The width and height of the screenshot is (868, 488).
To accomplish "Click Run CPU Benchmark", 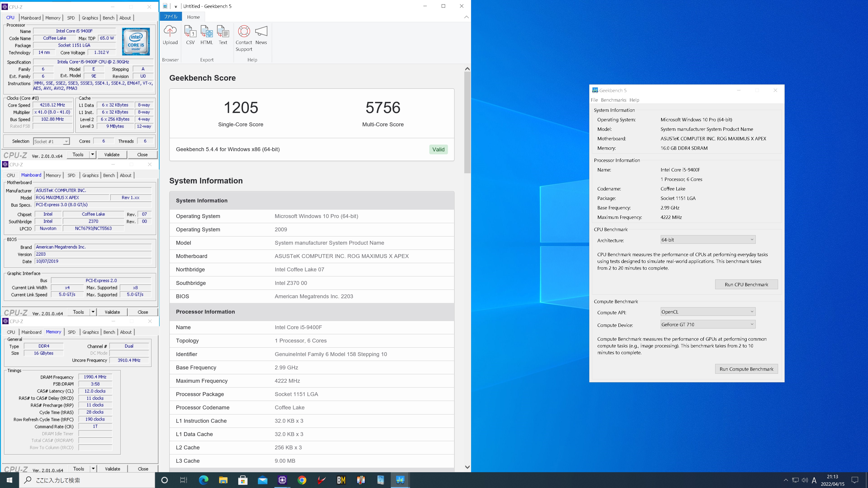I will 746,284.
